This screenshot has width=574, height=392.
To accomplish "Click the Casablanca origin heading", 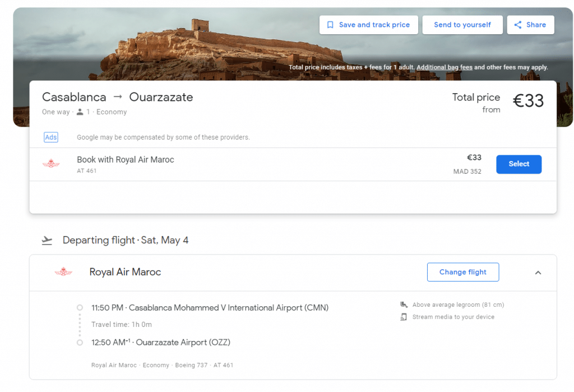I will 74,97.
